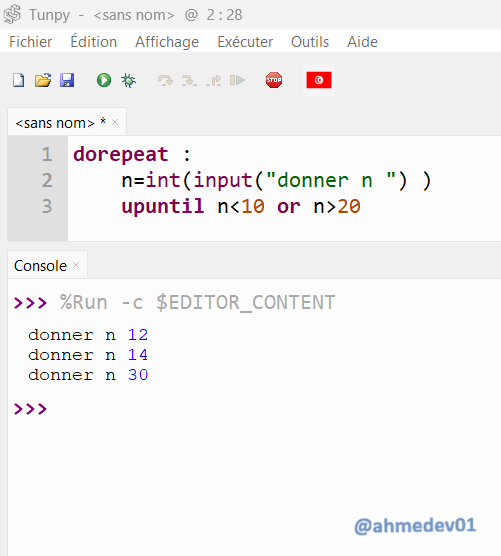The image size is (501, 556).
Task: Close the Console panel tab
Action: tap(76, 265)
